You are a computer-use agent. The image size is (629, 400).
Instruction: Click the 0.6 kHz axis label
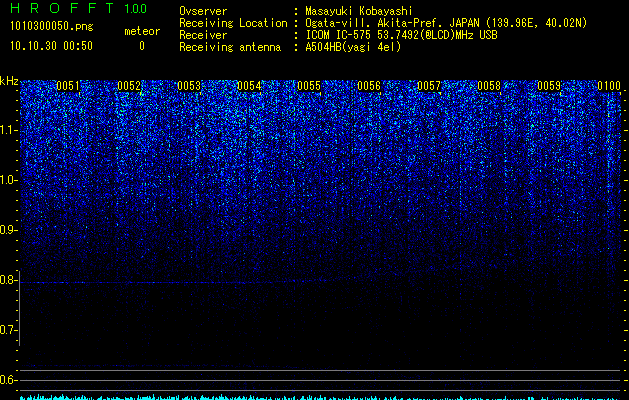[x=8, y=380]
